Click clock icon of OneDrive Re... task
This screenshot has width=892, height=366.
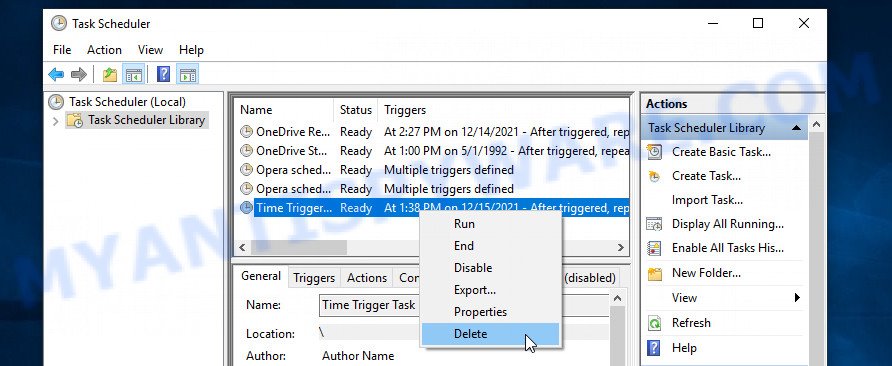(246, 132)
